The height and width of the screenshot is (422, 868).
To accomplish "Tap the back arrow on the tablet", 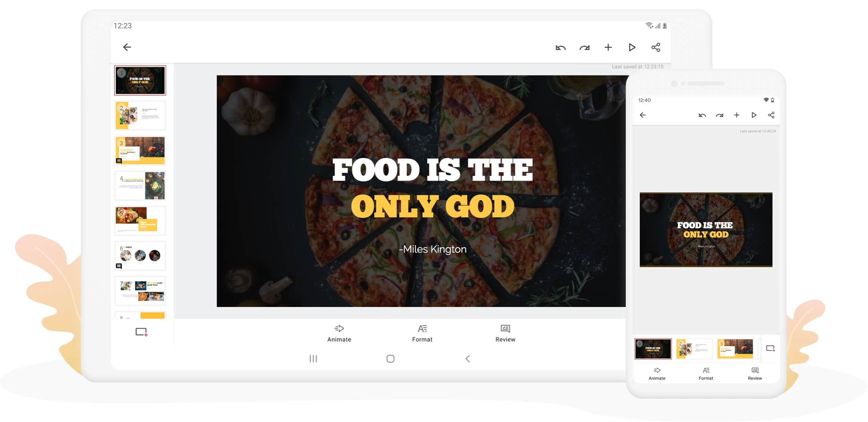I will (127, 47).
